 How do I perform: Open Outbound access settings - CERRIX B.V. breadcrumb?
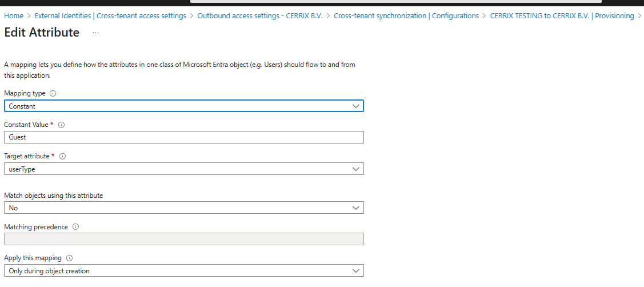260,15
